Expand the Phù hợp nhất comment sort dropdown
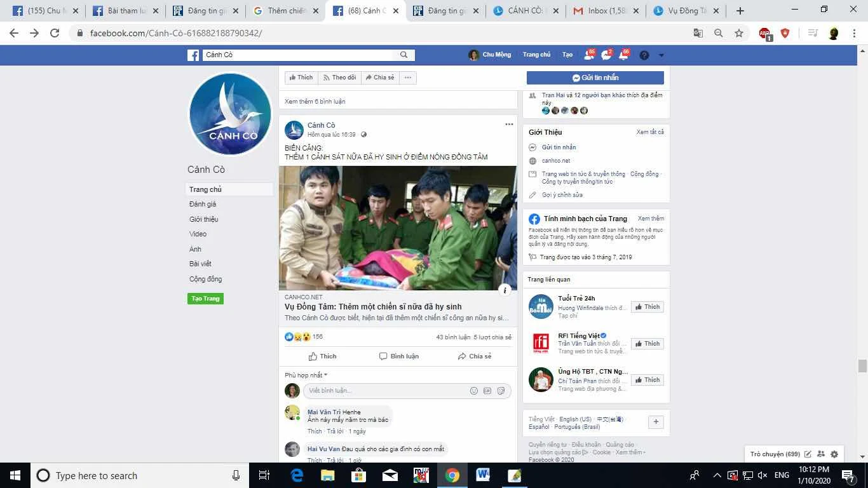 [x=306, y=376]
